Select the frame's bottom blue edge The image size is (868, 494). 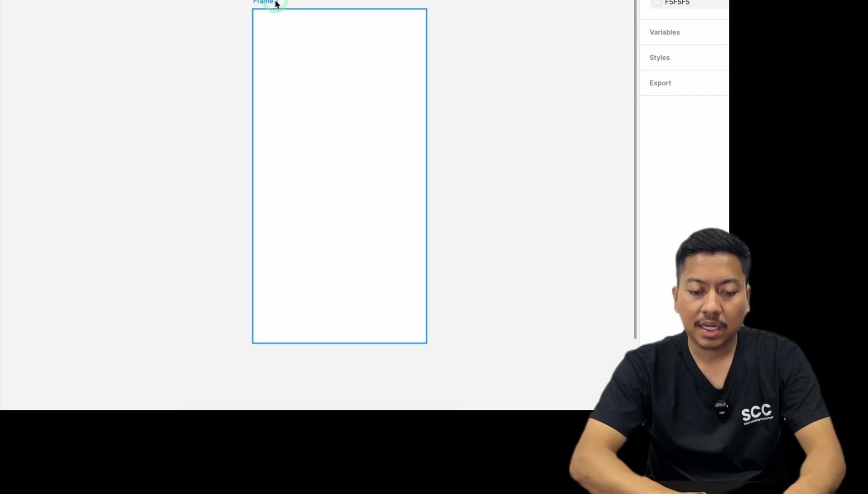pos(339,343)
